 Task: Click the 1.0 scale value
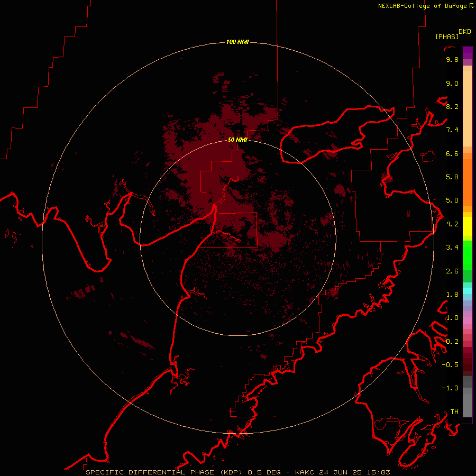coord(452,318)
